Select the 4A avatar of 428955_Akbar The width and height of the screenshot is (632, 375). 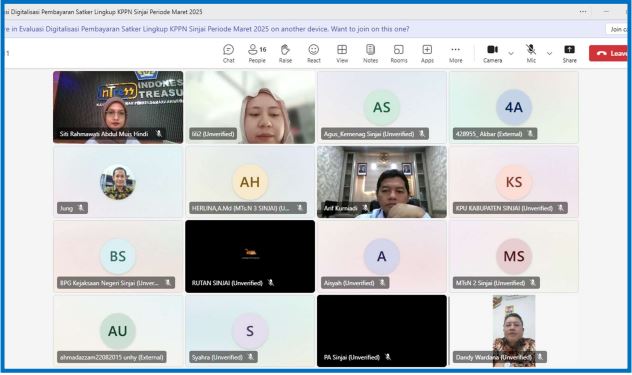[x=514, y=107]
